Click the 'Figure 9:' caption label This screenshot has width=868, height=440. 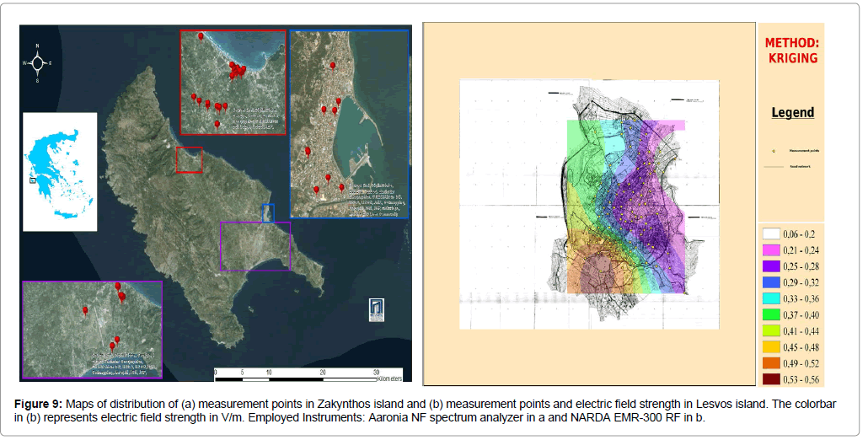click(x=40, y=404)
